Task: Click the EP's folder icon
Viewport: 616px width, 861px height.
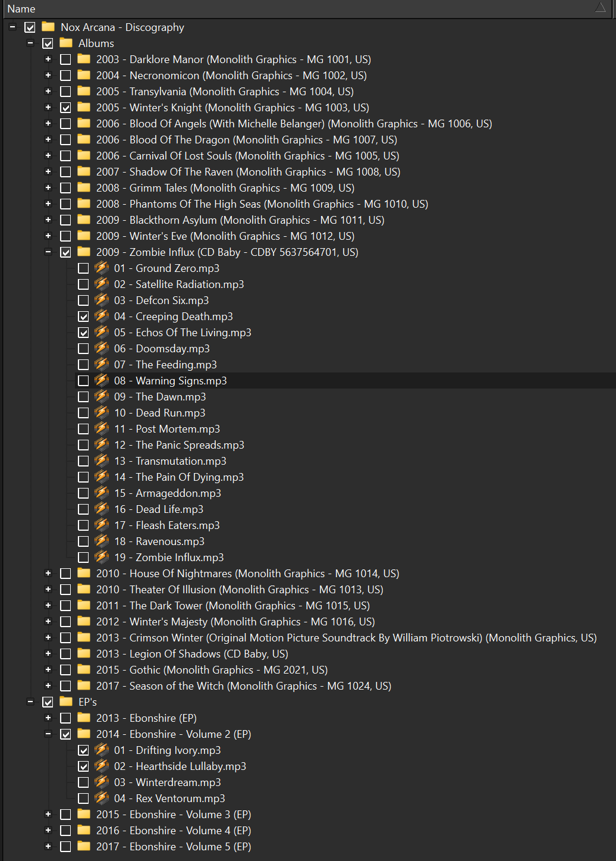Action: point(66,702)
